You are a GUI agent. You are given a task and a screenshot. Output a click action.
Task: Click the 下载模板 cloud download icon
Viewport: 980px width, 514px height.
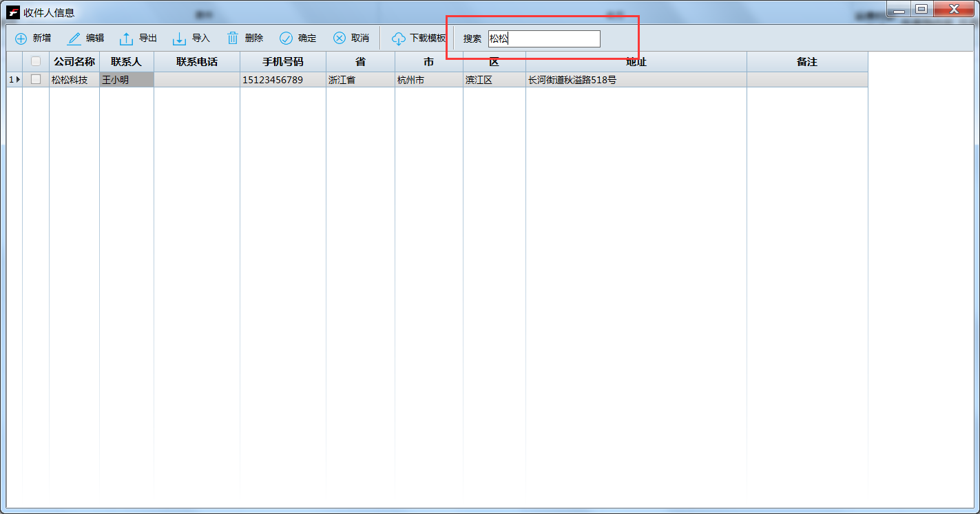[x=399, y=39]
